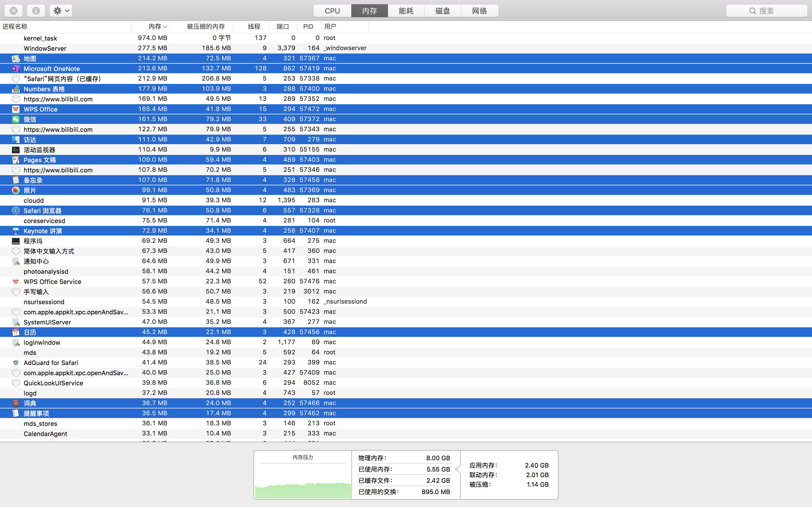The width and height of the screenshot is (812, 507).
Task: Click the process info inspect icon
Action: click(x=36, y=11)
